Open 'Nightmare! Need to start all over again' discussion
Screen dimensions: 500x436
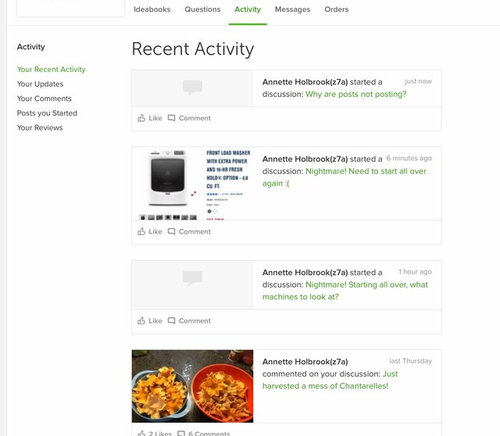point(344,177)
